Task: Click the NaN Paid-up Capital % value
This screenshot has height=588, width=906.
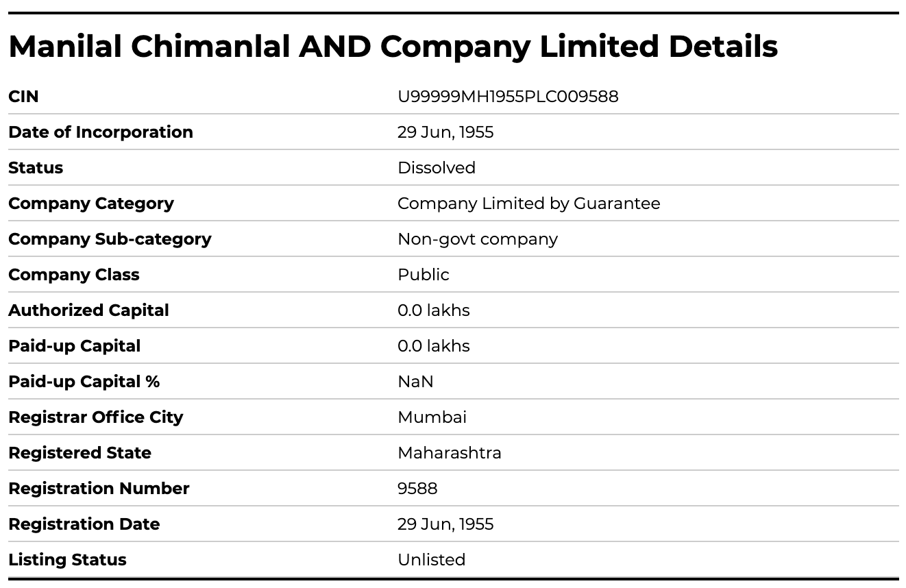Action: 415,382
